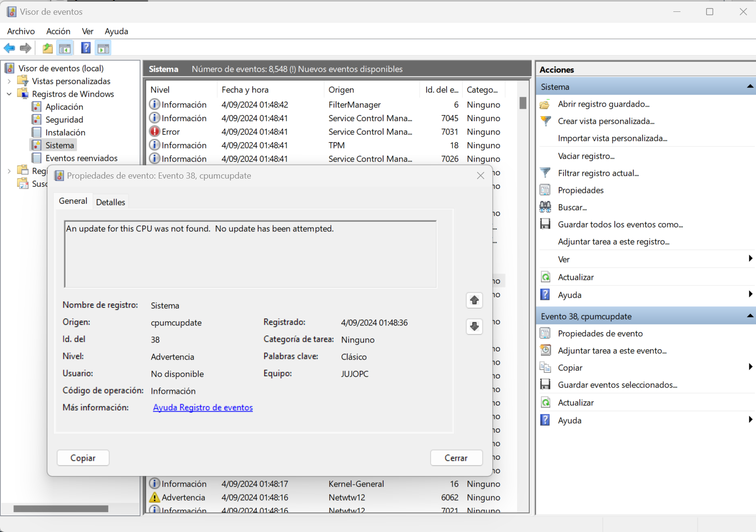756x532 pixels.
Task: Click Adjuntar tarea a este registro action
Action: (613, 242)
